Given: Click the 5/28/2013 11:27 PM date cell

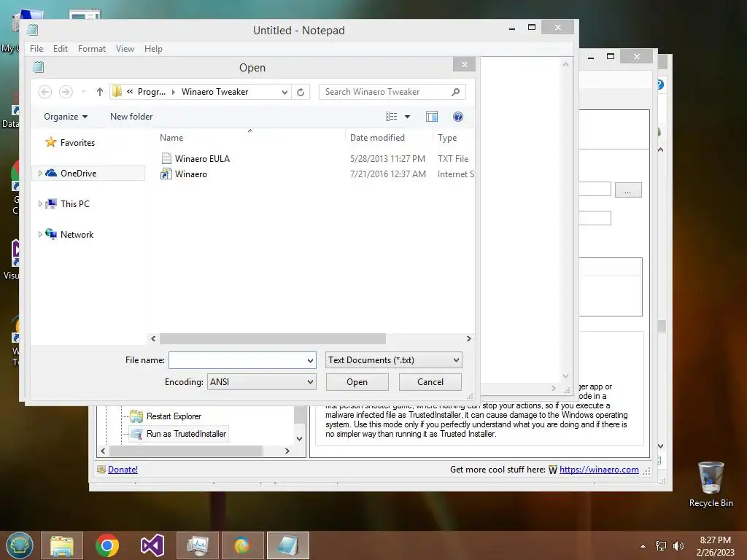Looking at the screenshot, I should pyautogui.click(x=388, y=158).
